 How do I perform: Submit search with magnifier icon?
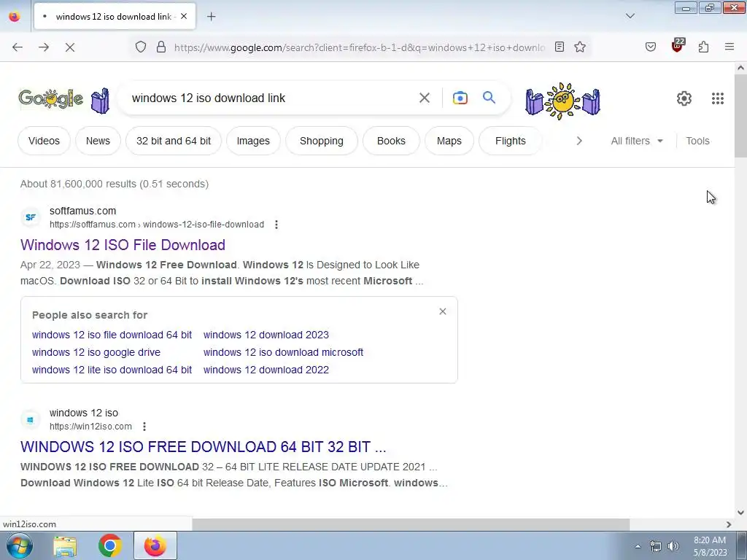489,98
